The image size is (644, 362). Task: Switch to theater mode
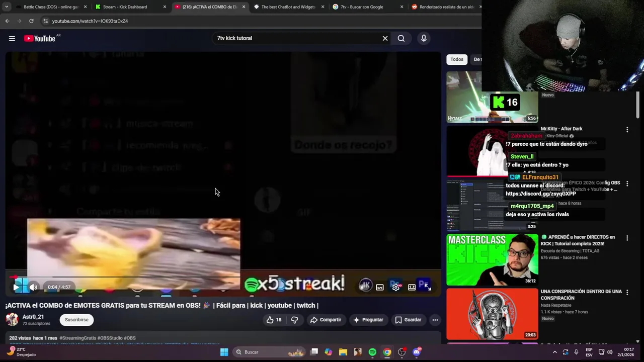[412, 287]
